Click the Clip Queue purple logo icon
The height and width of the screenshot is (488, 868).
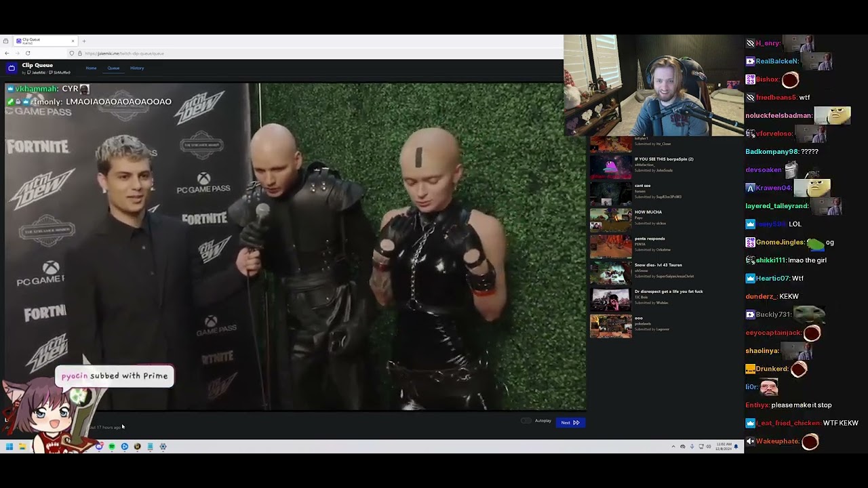point(12,68)
